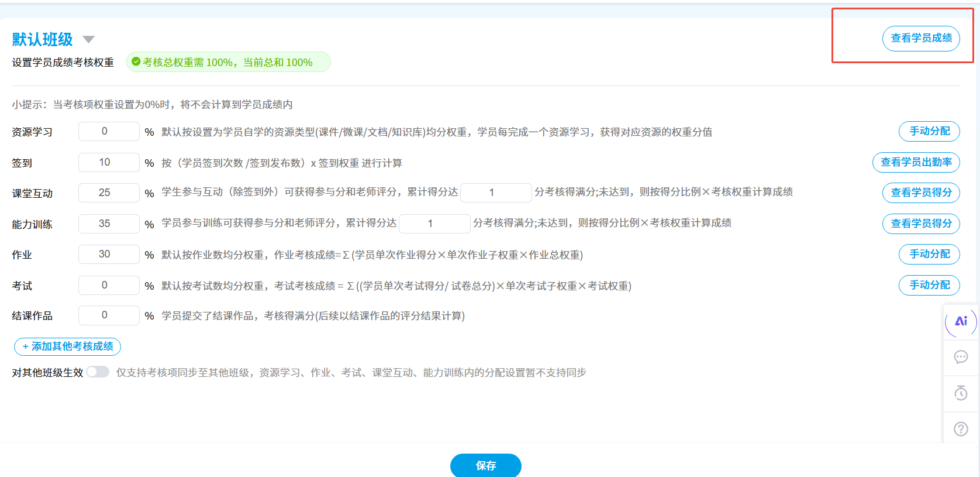The width and height of the screenshot is (980, 477).
Task: Save settings with the 保存 button
Action: click(485, 465)
